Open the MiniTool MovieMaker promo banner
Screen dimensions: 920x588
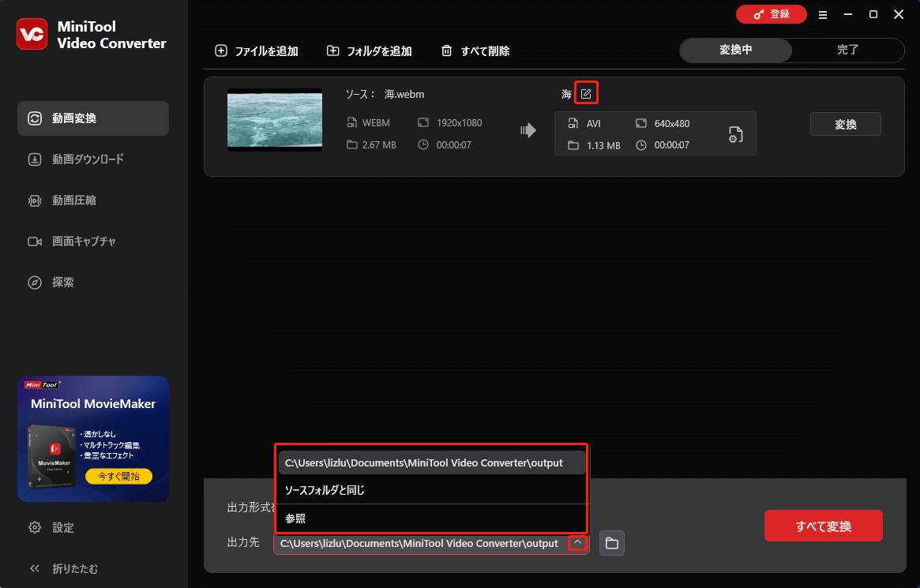tap(93, 439)
